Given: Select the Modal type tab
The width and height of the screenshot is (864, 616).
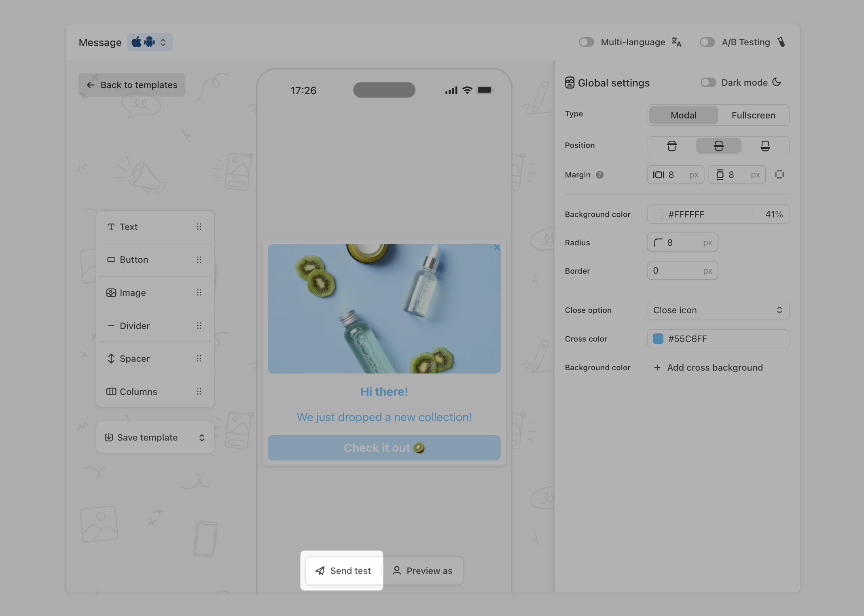Looking at the screenshot, I should tap(683, 115).
